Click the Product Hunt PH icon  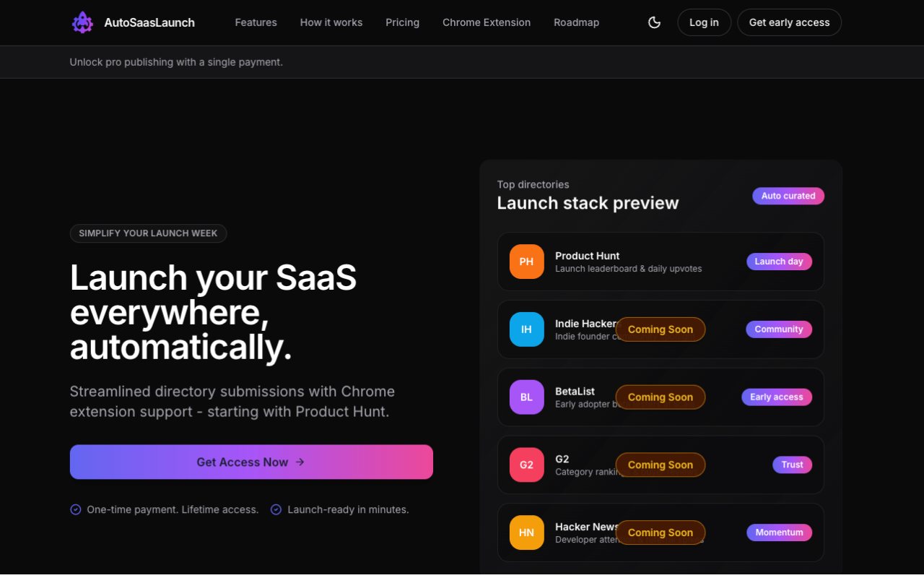526,262
